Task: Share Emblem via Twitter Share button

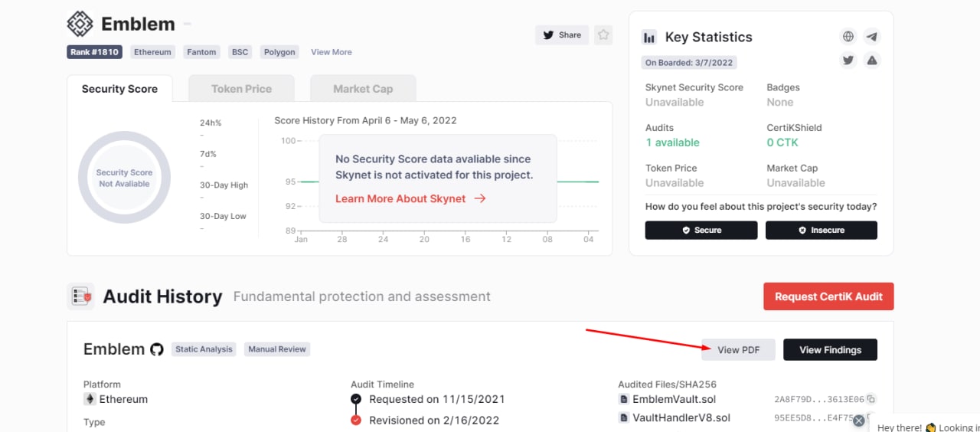Action: point(562,35)
